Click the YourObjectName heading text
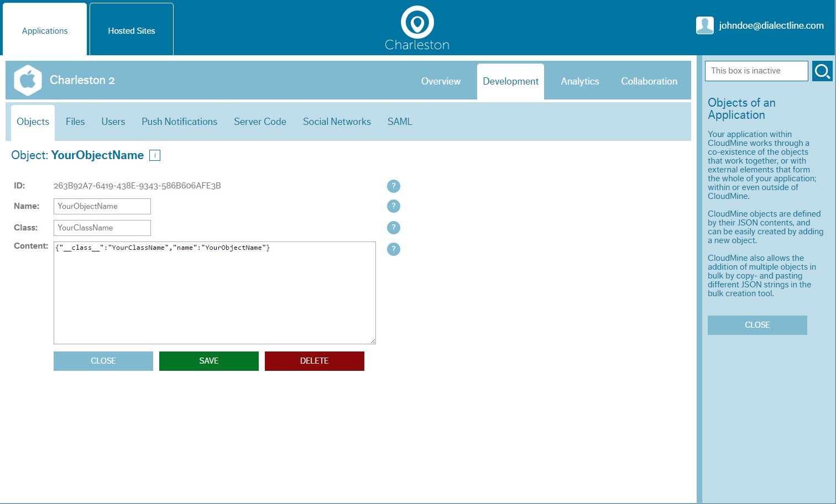 (97, 155)
